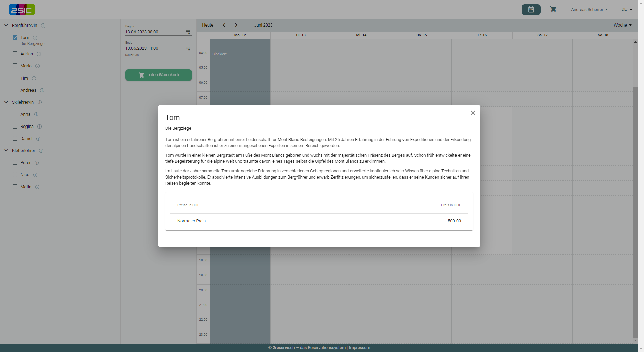Screen dimensions: 644x352
Task: Open the Beginn date picker icon
Action: 188,32
